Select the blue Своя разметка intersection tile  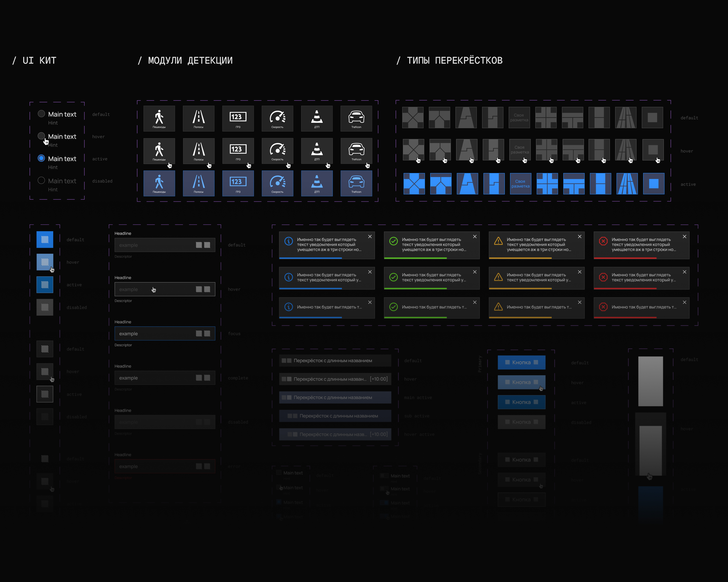pos(520,184)
